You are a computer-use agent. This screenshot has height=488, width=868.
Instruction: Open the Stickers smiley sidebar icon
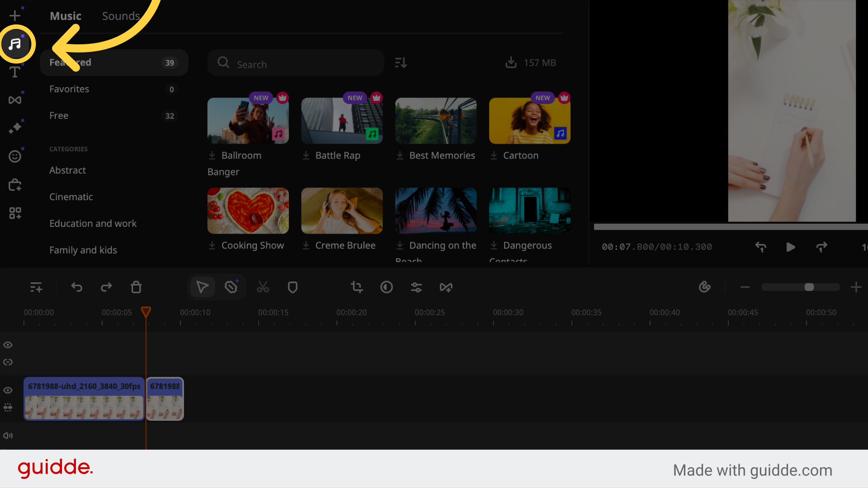coord(15,156)
